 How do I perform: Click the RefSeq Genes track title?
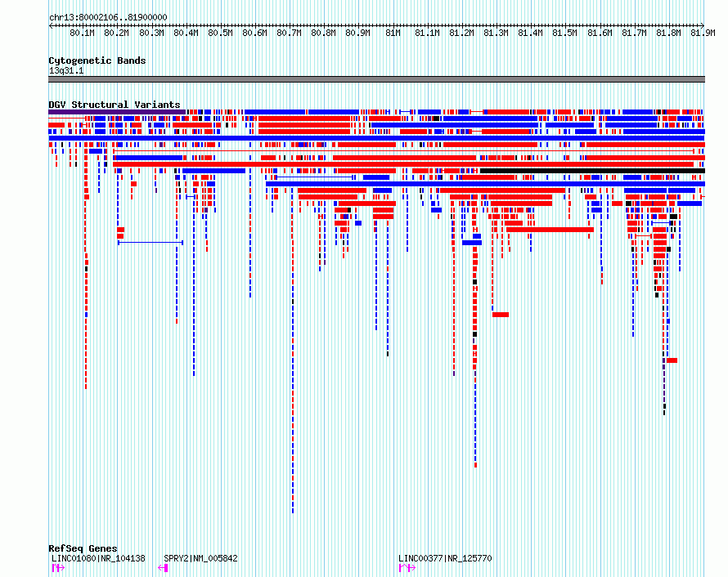[83, 548]
